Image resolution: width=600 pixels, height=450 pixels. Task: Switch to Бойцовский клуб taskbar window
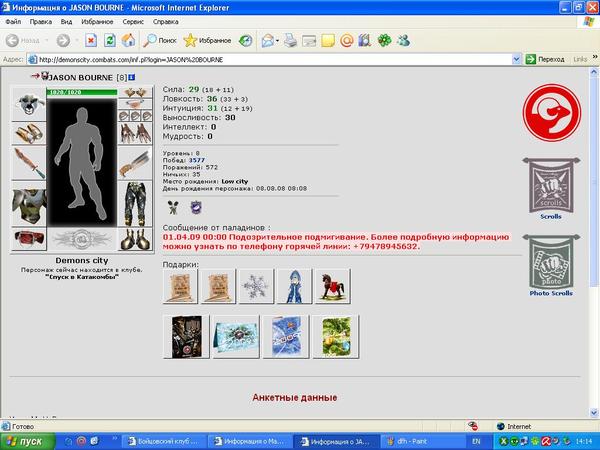164,441
